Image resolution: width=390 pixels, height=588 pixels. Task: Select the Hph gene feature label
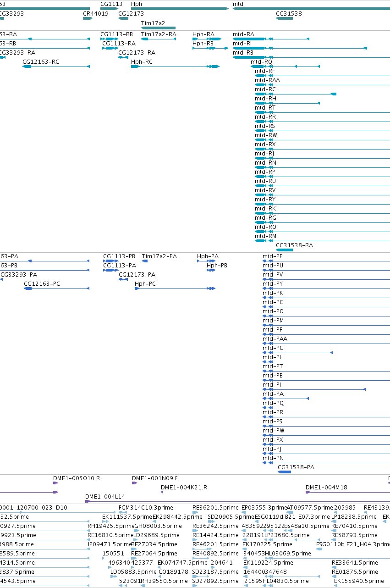(x=137, y=4)
